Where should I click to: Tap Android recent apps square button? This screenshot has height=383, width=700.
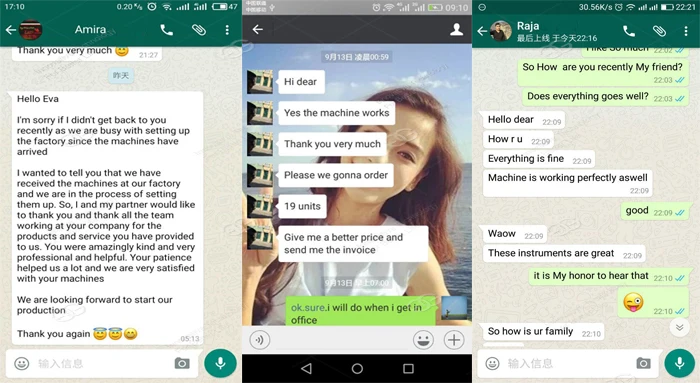coord(408,369)
